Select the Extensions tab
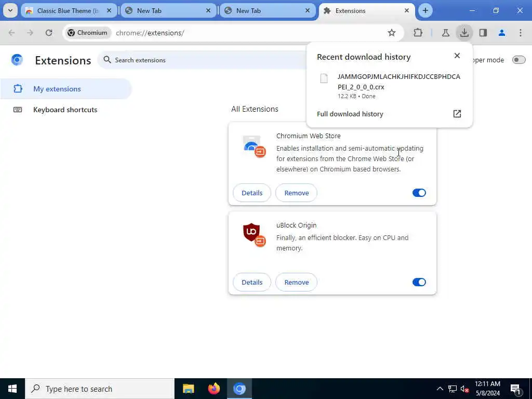532x399 pixels. click(366, 10)
